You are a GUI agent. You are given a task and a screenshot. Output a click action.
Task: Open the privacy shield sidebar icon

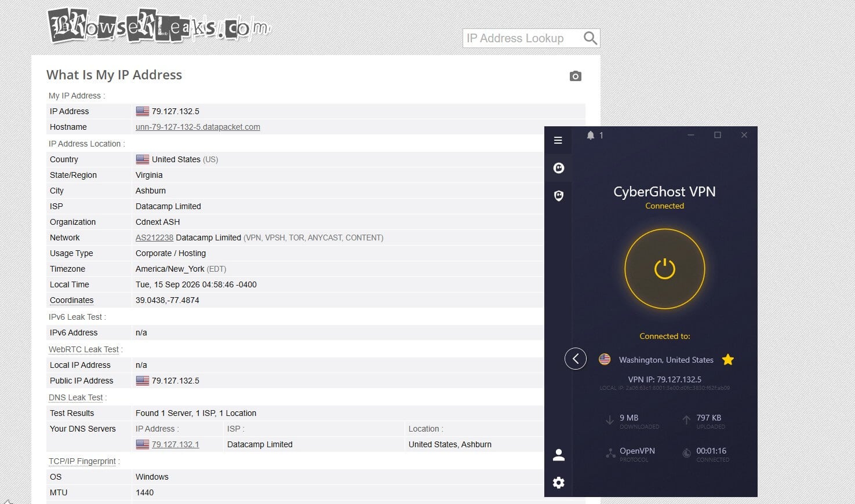click(559, 196)
